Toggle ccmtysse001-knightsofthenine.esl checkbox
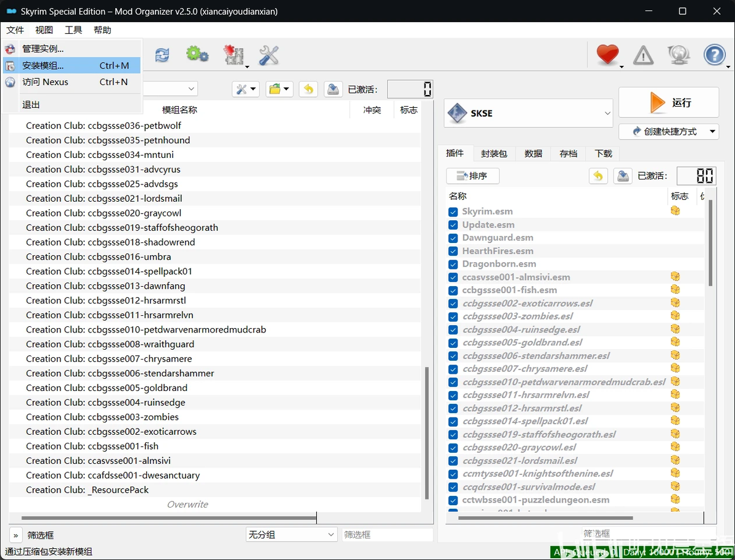 coord(453,474)
